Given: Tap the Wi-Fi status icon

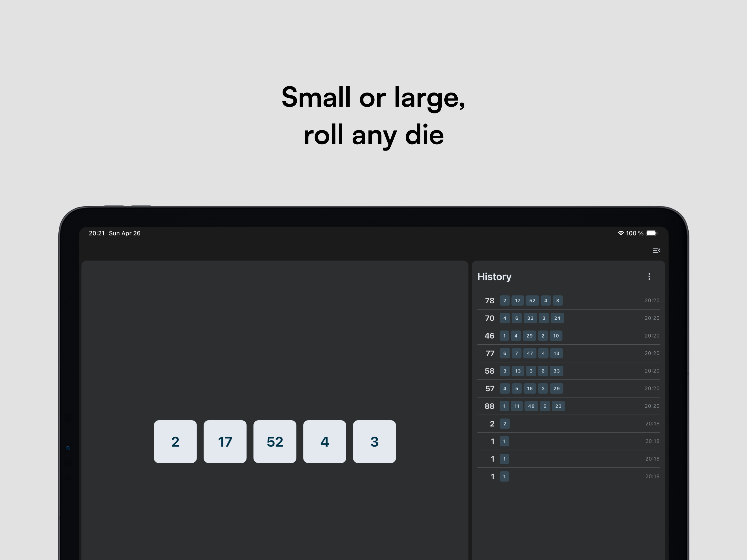Looking at the screenshot, I should point(621,233).
